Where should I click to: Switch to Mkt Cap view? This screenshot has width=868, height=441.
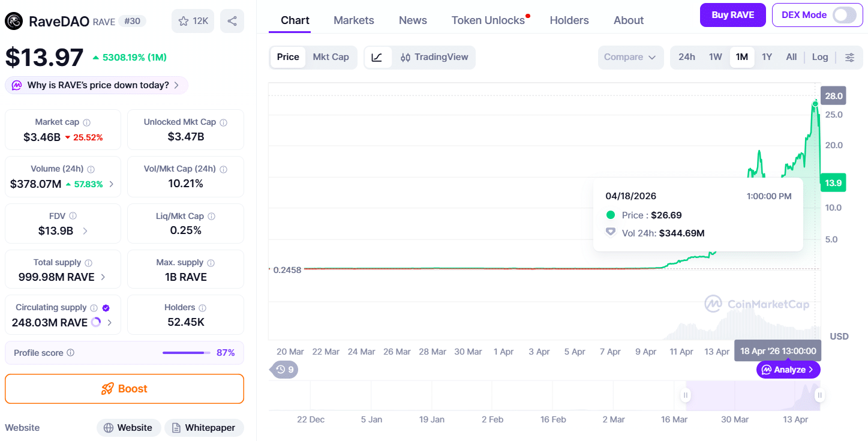(x=331, y=57)
